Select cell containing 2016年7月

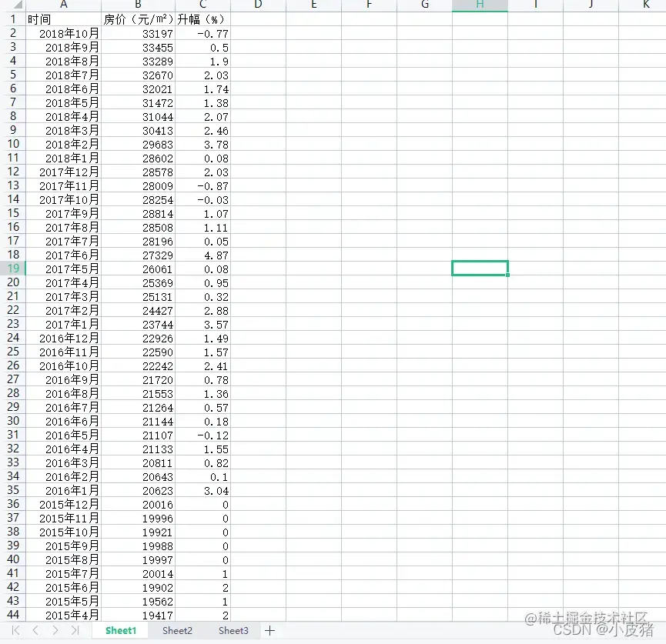coord(64,407)
